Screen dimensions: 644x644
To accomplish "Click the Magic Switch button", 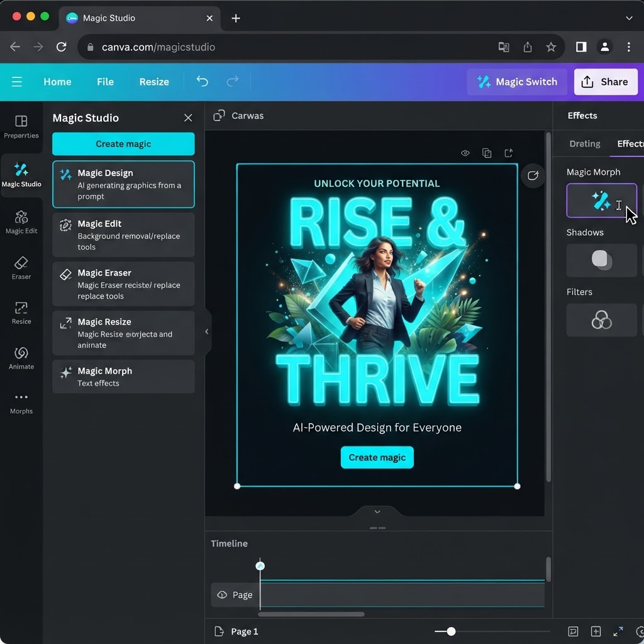I will point(517,82).
